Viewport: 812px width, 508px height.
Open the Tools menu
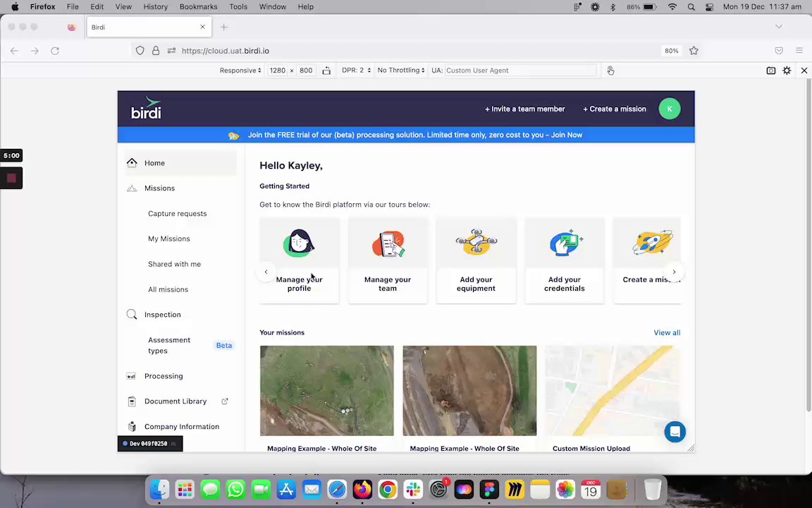tap(238, 7)
